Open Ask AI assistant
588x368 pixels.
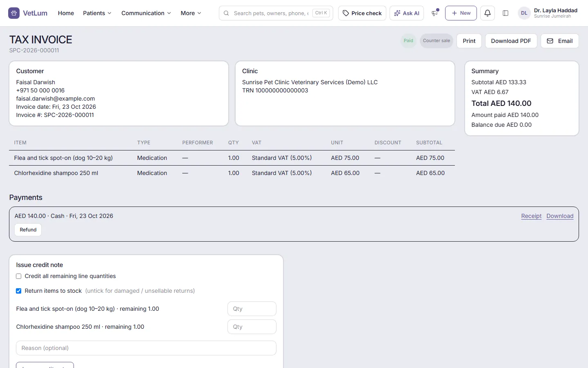pos(407,13)
